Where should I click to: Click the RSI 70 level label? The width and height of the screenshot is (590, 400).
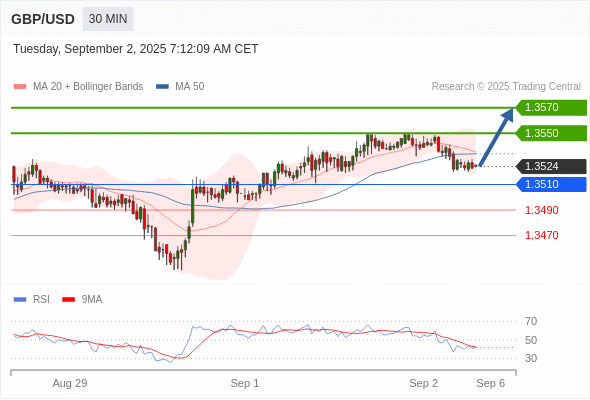pos(531,321)
